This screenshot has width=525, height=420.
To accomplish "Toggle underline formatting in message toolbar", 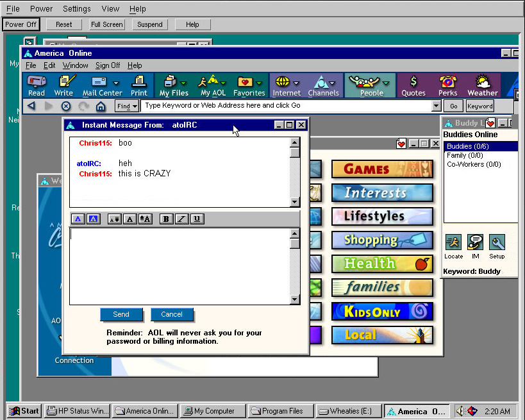I will 197,219.
